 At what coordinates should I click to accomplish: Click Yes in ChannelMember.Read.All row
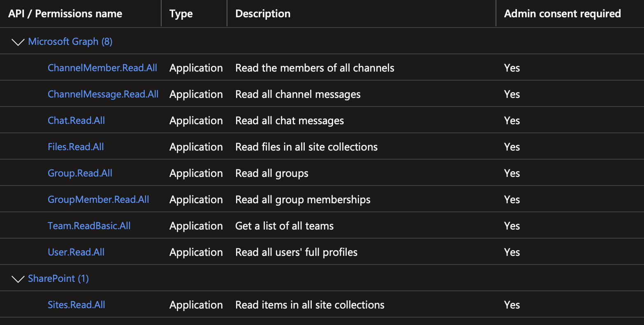pos(512,68)
